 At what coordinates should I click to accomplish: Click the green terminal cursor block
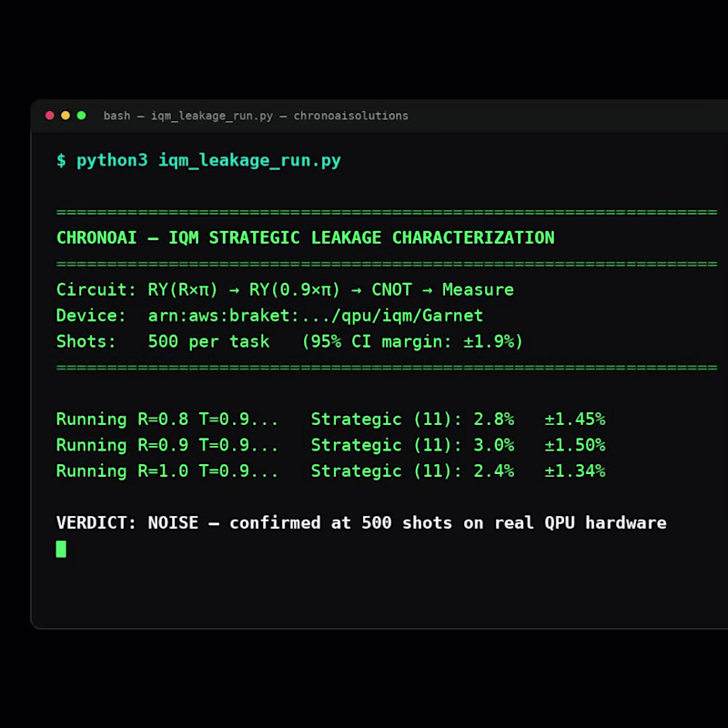coord(61,549)
